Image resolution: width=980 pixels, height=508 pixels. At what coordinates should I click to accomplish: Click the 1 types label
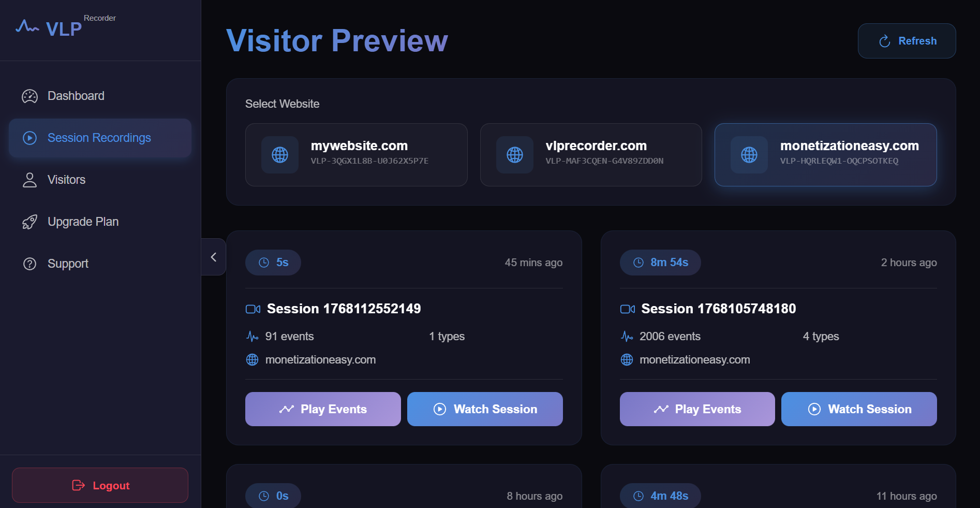click(447, 337)
